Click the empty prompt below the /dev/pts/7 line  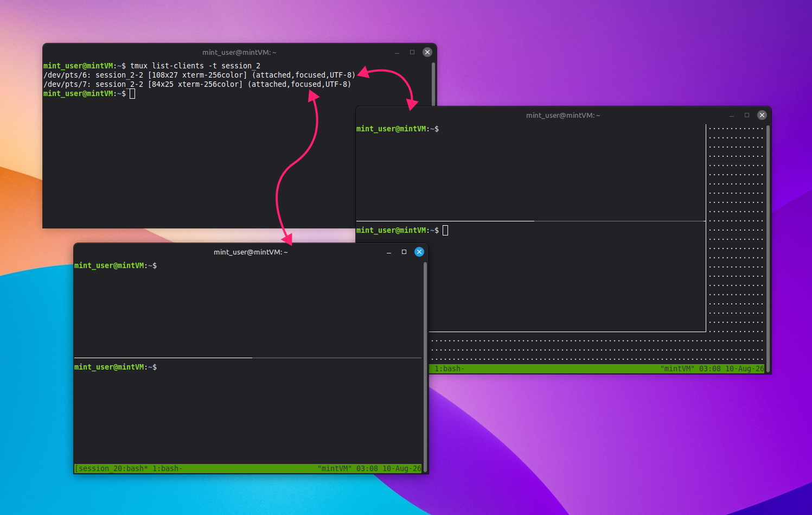pyautogui.click(x=89, y=93)
